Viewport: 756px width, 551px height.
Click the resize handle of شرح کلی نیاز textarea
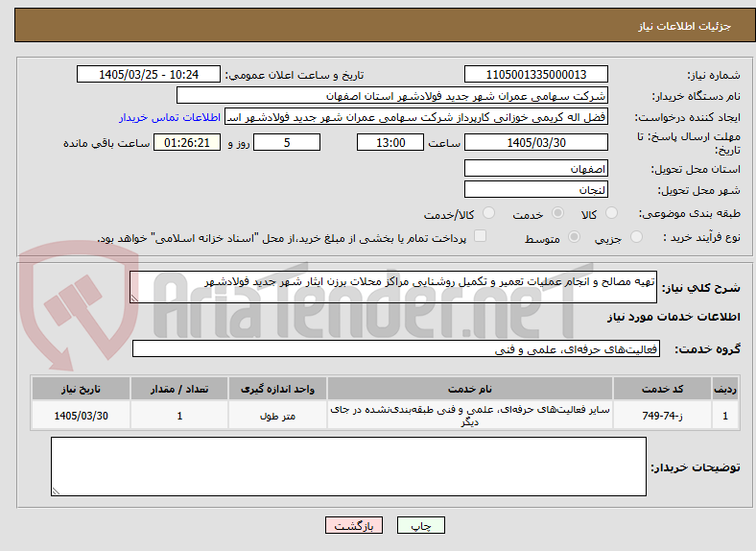click(134, 299)
